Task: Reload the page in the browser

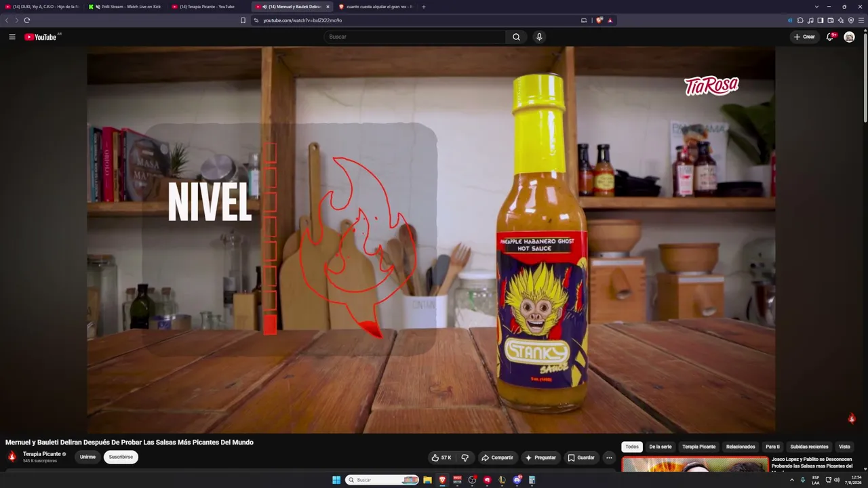Action: (27, 20)
